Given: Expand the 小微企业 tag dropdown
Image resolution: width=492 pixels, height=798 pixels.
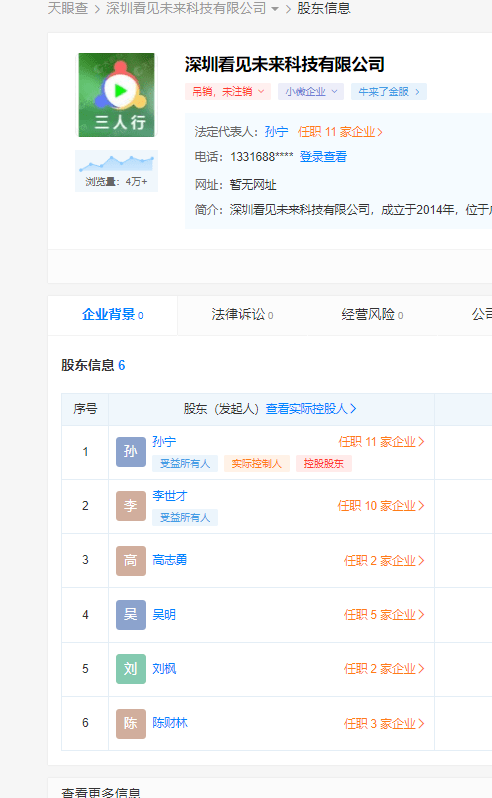Looking at the screenshot, I should point(311,92).
